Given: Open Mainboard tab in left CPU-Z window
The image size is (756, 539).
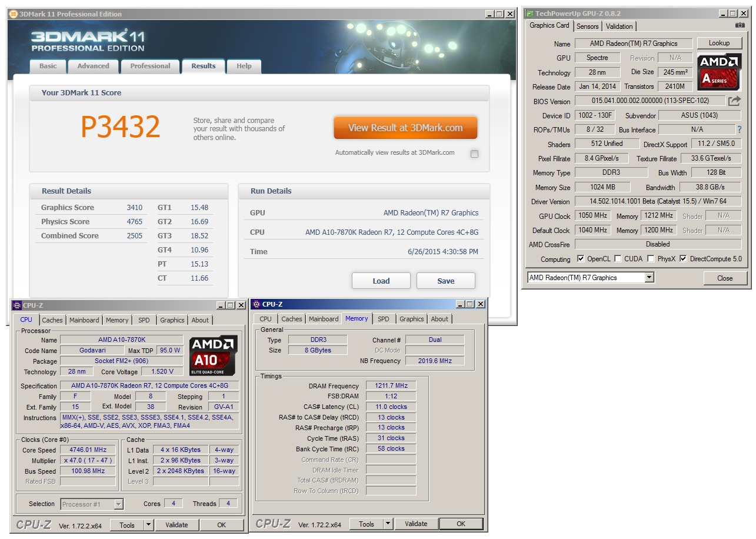Looking at the screenshot, I should pos(84,320).
